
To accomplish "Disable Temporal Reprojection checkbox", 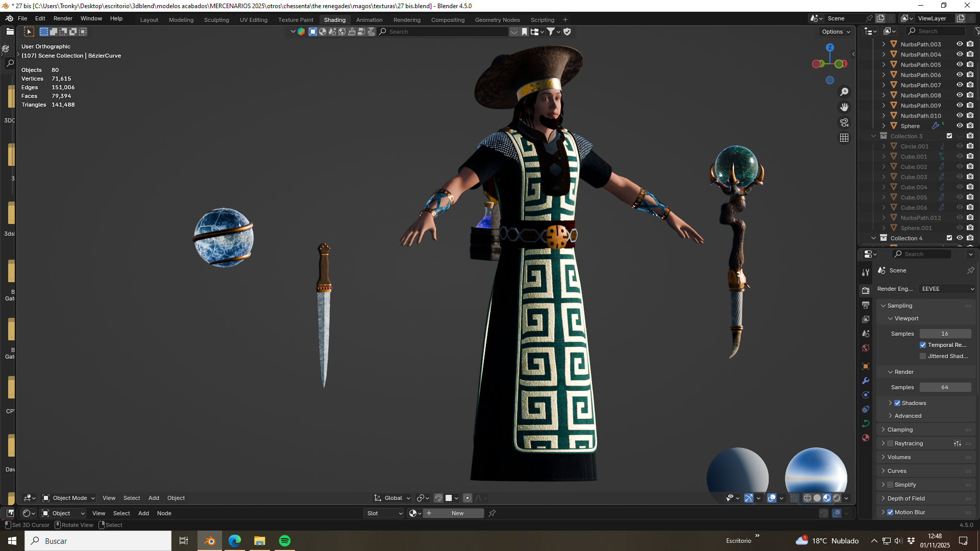I will click(x=923, y=345).
